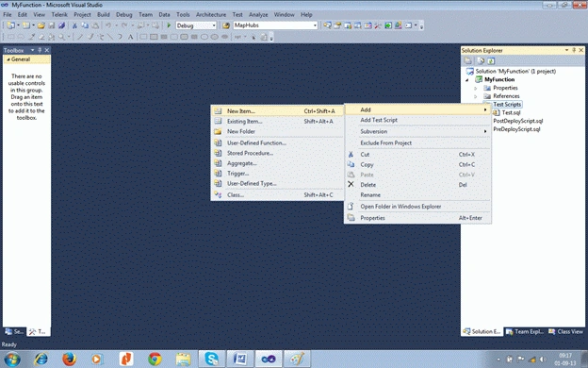The width and height of the screenshot is (588, 368).
Task: Click the New Project toolbar icon
Action: pos(11,25)
